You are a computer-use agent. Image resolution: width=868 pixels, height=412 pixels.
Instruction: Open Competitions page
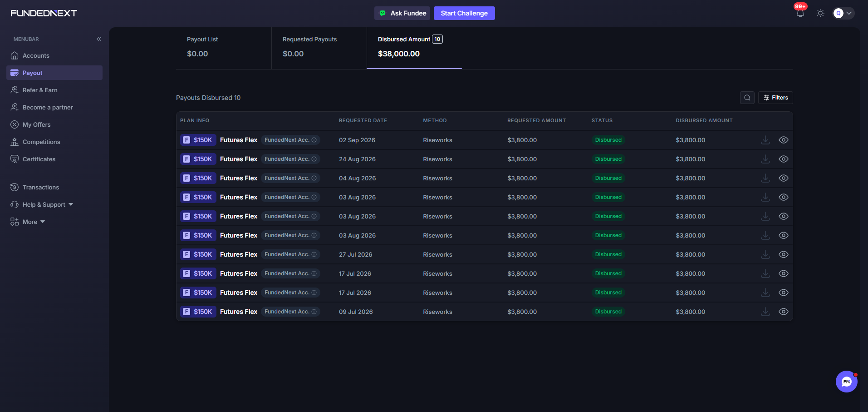point(54,142)
